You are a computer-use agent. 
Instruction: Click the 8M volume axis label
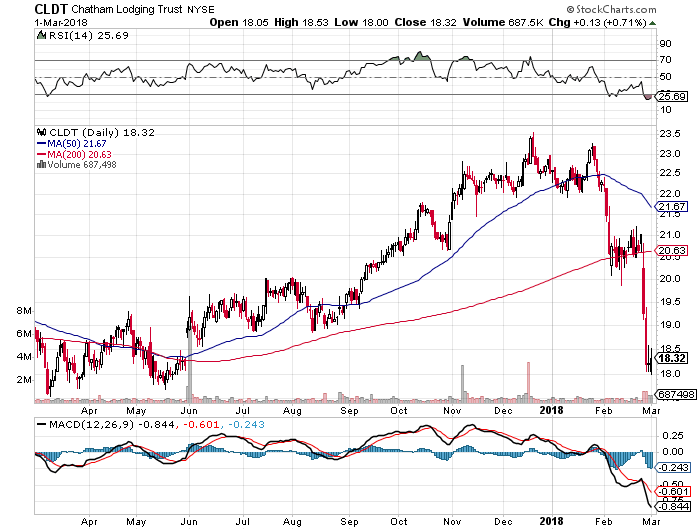pyautogui.click(x=24, y=310)
